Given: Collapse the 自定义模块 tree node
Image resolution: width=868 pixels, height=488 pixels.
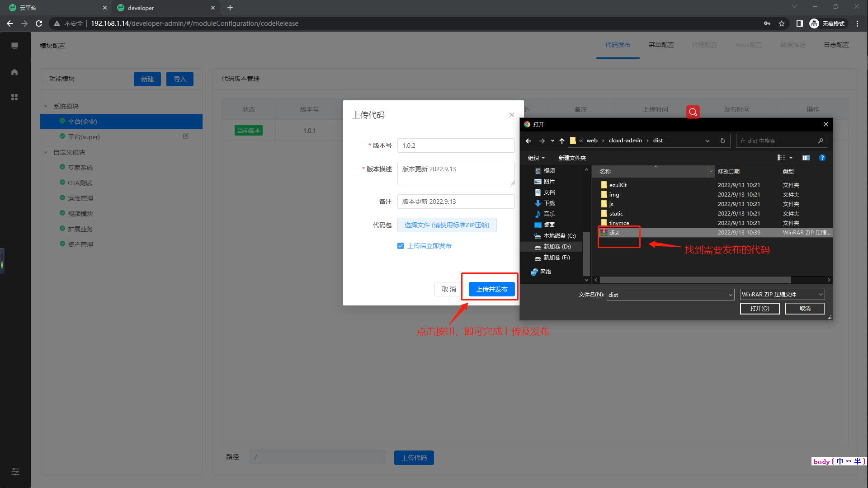Looking at the screenshot, I should (x=46, y=152).
